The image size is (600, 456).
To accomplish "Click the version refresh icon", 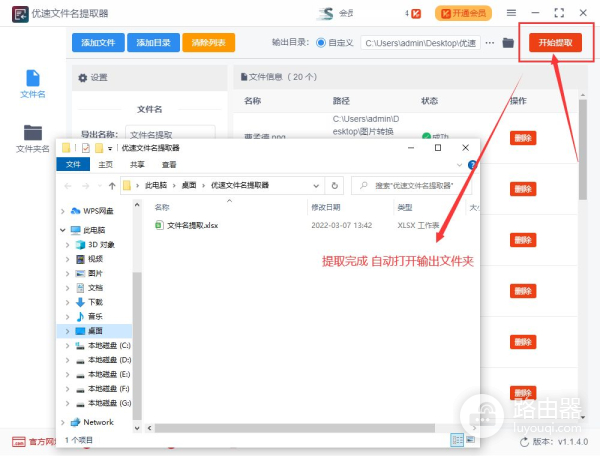I will [524, 442].
